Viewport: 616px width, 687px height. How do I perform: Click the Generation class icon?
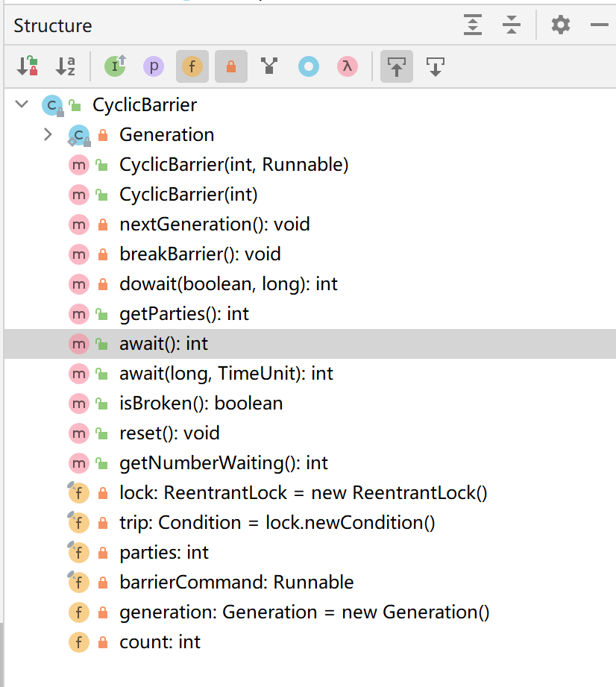[x=79, y=135]
